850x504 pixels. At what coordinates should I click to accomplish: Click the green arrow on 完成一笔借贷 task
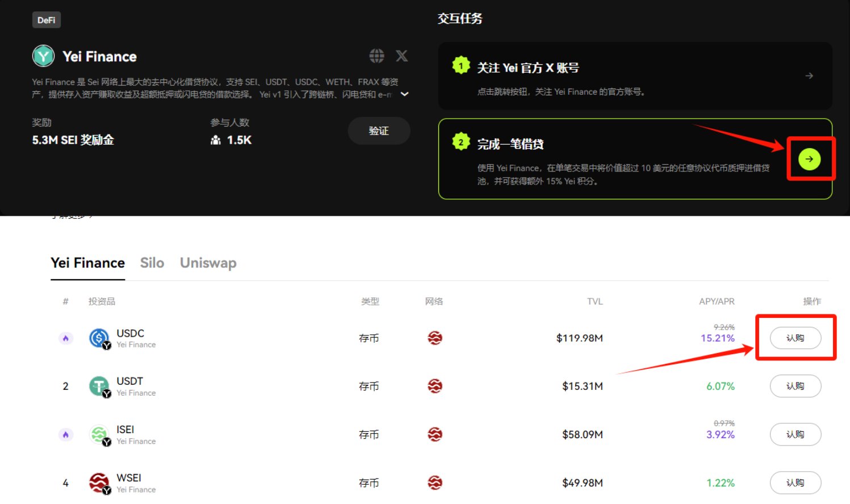click(x=809, y=159)
